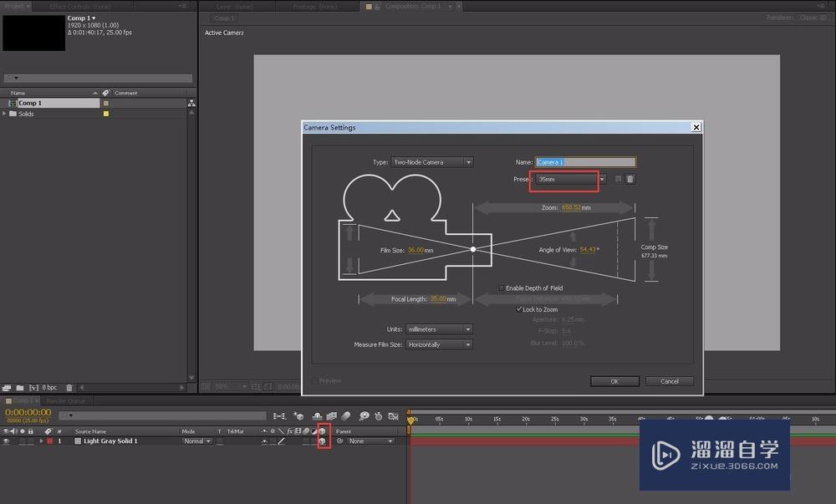Click label tag column icon in timeline header
Image resolution: width=836 pixels, height=504 pixels.
coord(48,431)
